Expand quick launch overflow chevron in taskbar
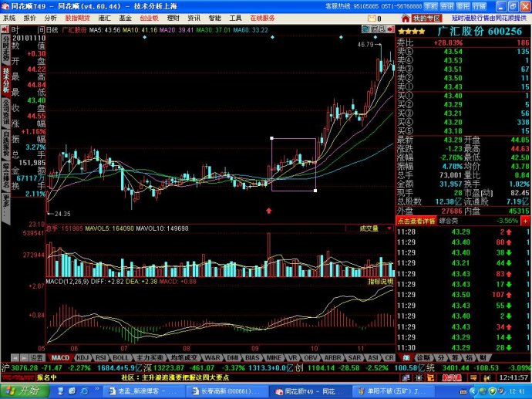This screenshot has height=399, width=532. (x=96, y=388)
